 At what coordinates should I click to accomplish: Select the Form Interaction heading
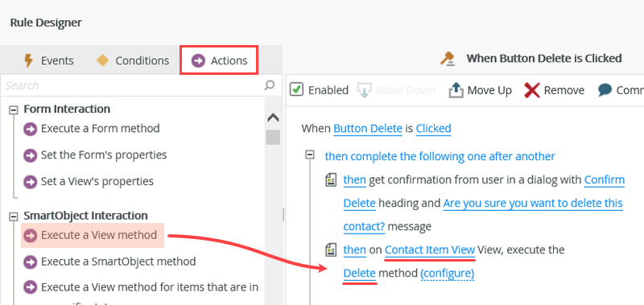tap(67, 109)
